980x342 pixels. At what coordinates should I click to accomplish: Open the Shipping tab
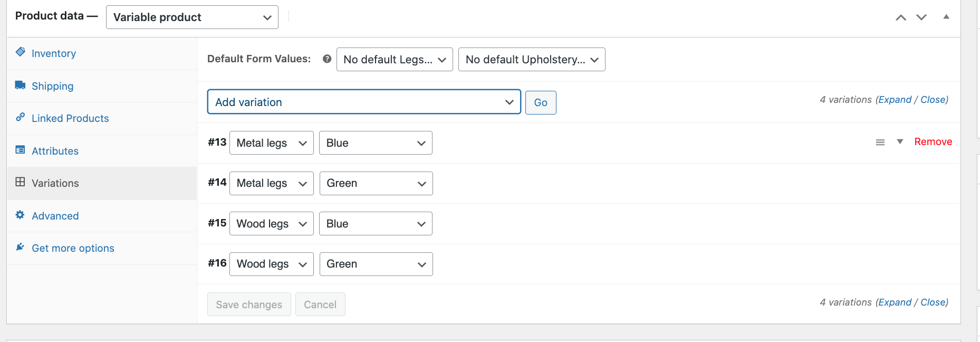pos(102,86)
